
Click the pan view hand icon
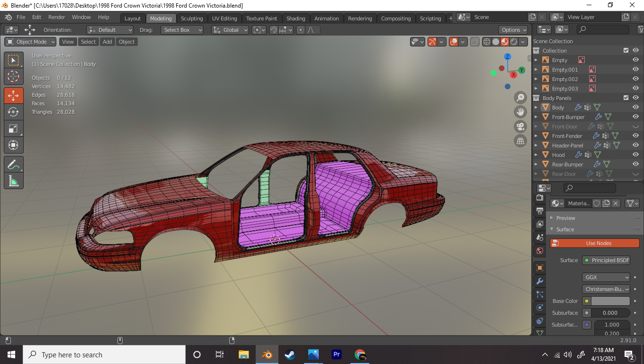pyautogui.click(x=520, y=112)
